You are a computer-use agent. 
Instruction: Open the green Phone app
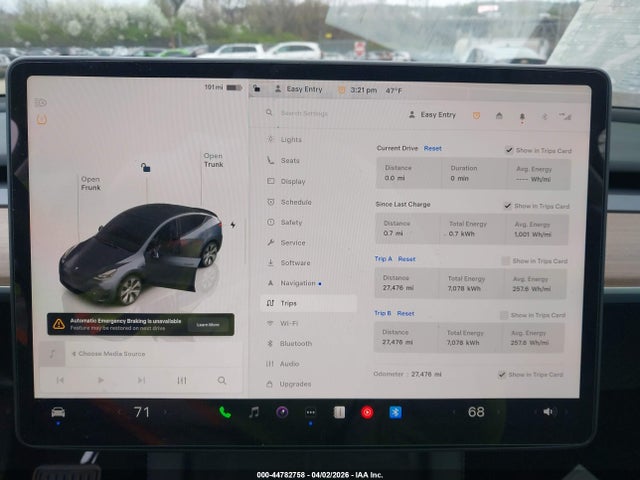(225, 412)
